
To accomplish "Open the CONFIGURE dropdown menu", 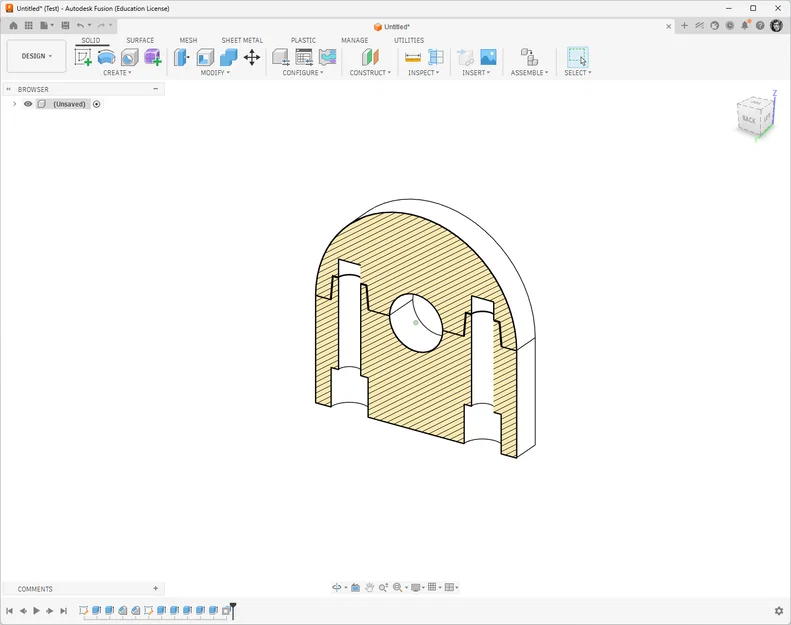I will (x=303, y=73).
